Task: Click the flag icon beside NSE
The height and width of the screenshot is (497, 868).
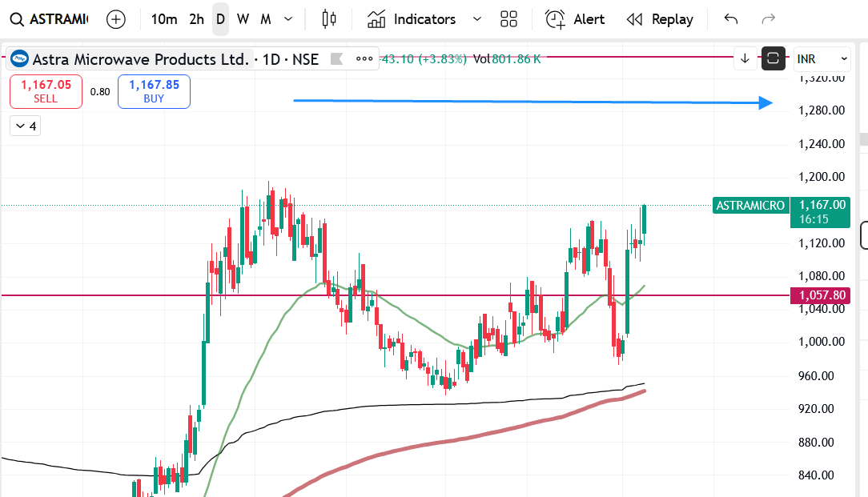Action: pyautogui.click(x=336, y=58)
